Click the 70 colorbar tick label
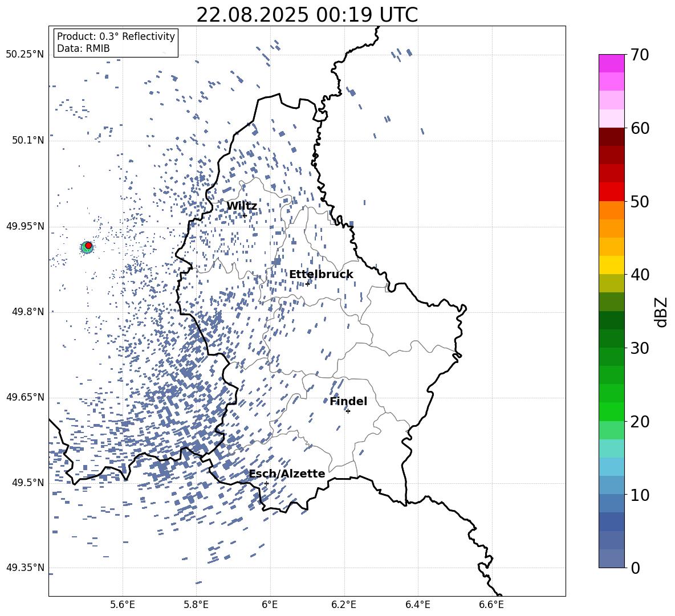675x616 pixels. point(640,55)
